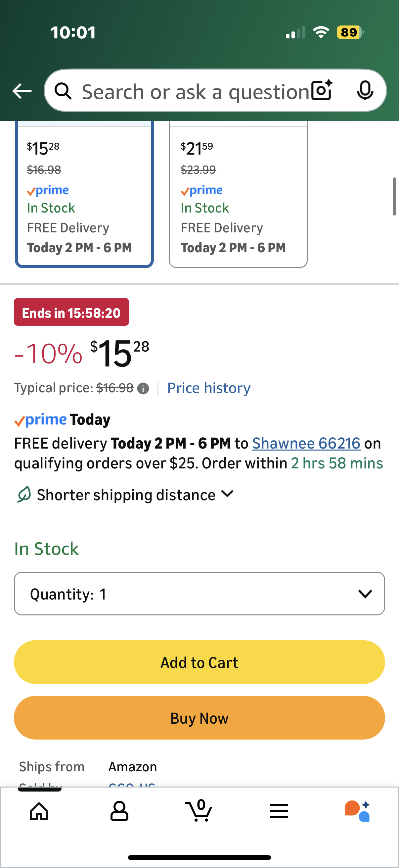399x868 pixels.
Task: Click the Buy Now button
Action: point(199,718)
